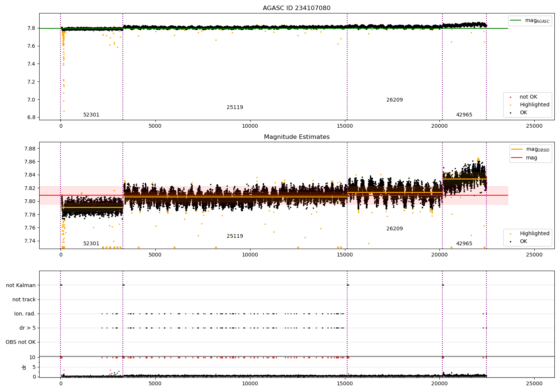
Task: Click x-tick 15000 under Magnitude Estimates plot
Action: click(345, 255)
